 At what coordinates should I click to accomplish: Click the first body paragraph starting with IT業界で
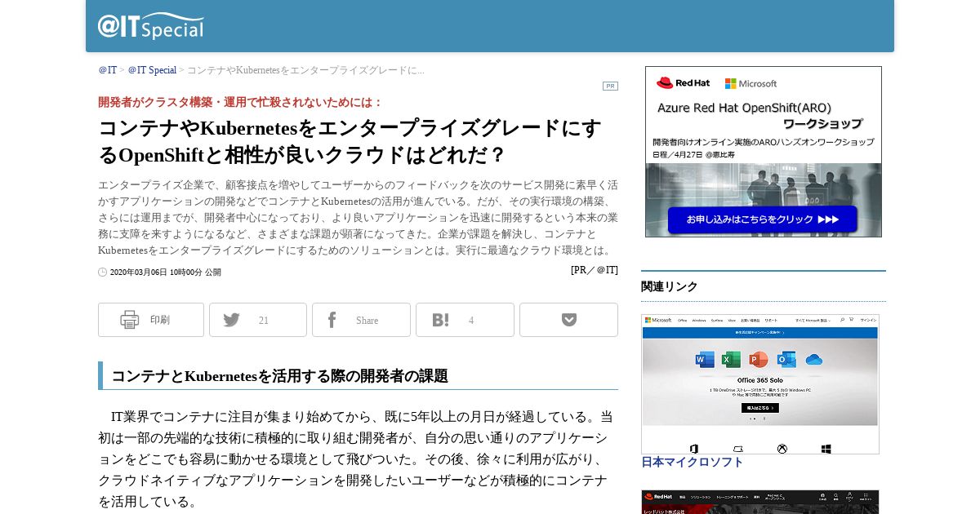tap(356, 459)
